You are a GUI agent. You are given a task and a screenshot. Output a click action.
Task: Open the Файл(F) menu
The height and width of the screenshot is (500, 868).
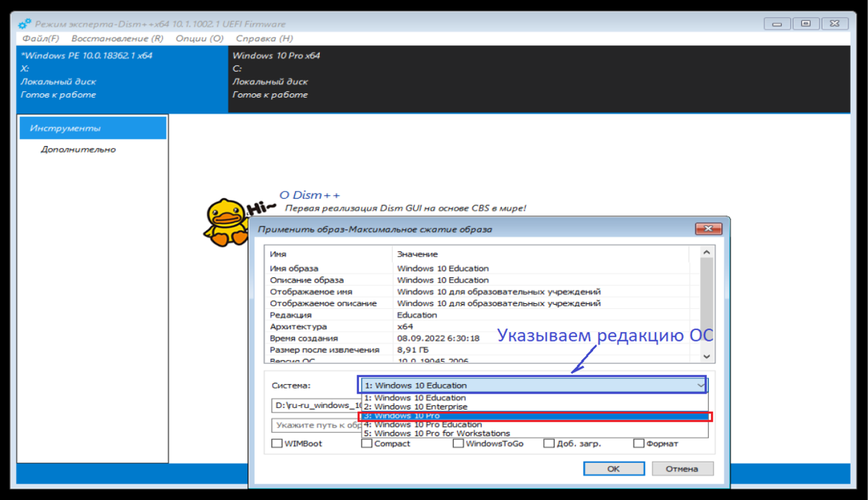(x=41, y=38)
